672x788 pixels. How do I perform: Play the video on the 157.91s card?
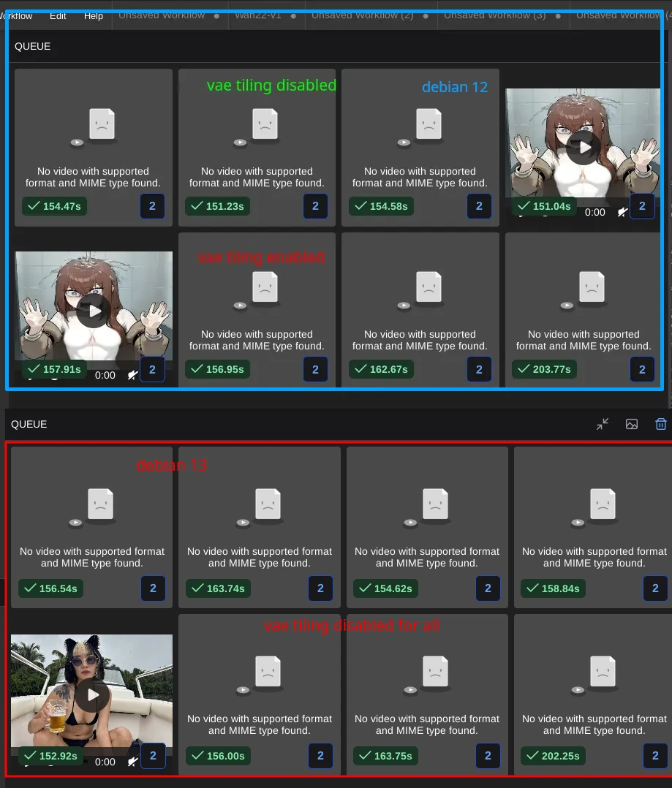click(94, 311)
